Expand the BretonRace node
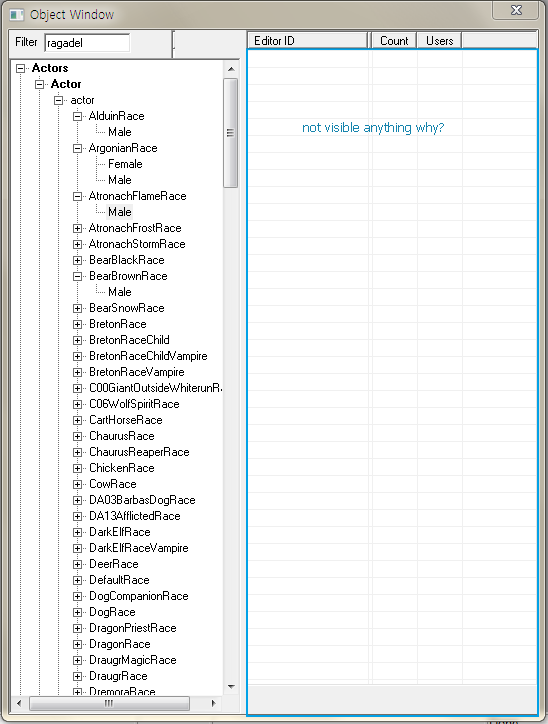Viewport: 548px width, 724px height. coord(78,324)
